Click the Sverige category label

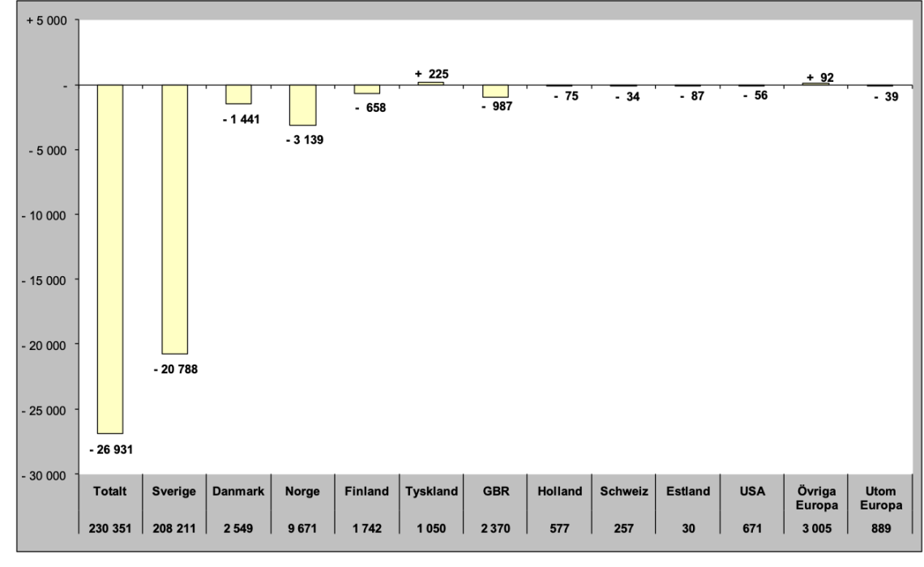click(173, 492)
